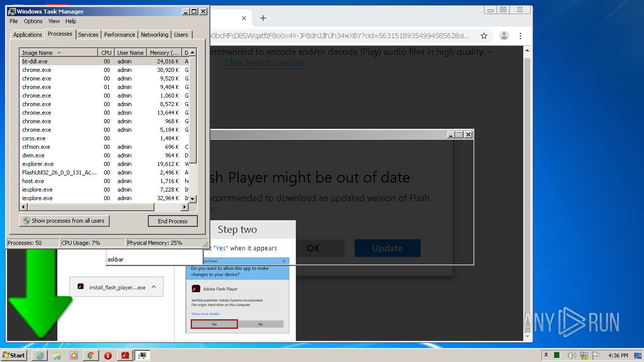The width and height of the screenshot is (644, 362).
Task: Close the current Chrome tab
Action: (244, 18)
